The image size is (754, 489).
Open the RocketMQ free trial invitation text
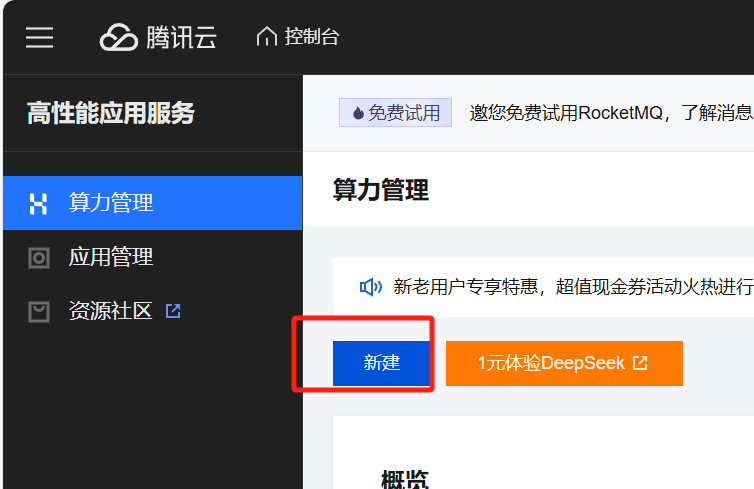point(611,113)
